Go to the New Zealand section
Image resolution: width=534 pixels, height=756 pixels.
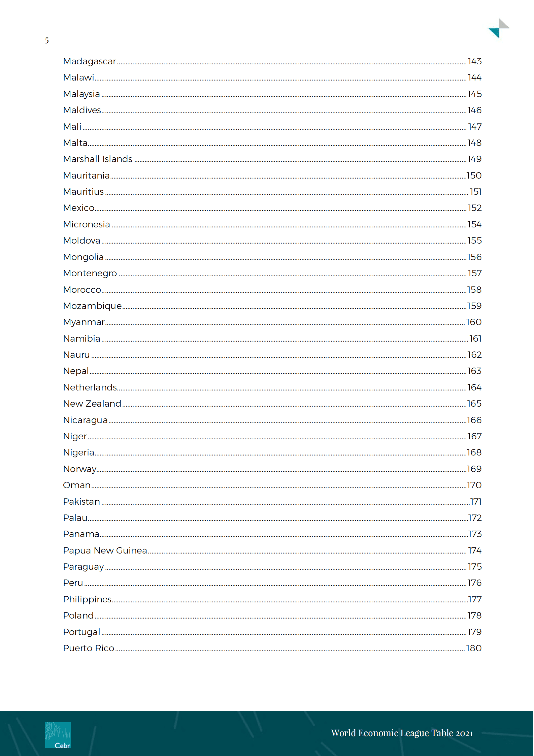(x=92, y=404)
